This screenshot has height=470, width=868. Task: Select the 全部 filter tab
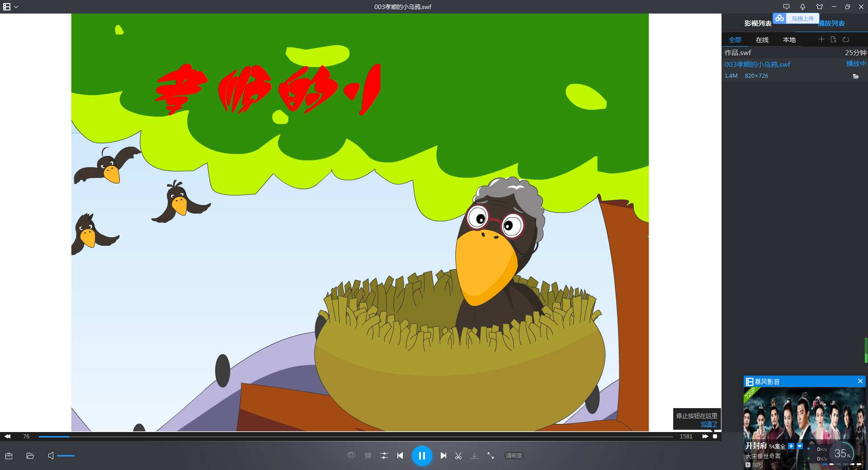point(735,40)
